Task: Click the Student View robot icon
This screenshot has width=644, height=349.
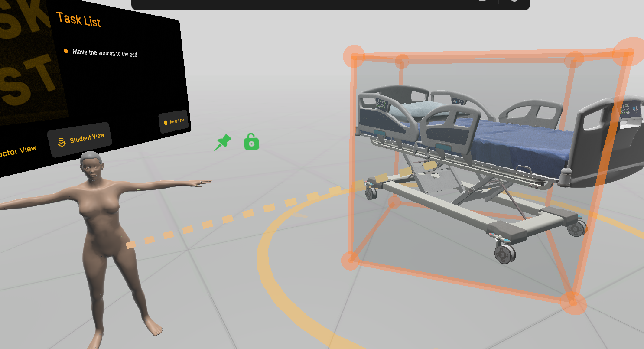Action: tap(62, 142)
